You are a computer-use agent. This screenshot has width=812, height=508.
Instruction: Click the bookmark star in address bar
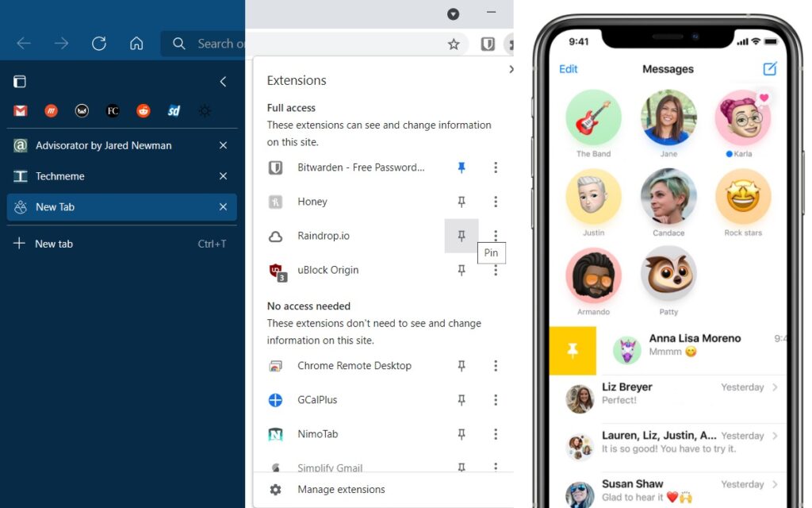[454, 44]
